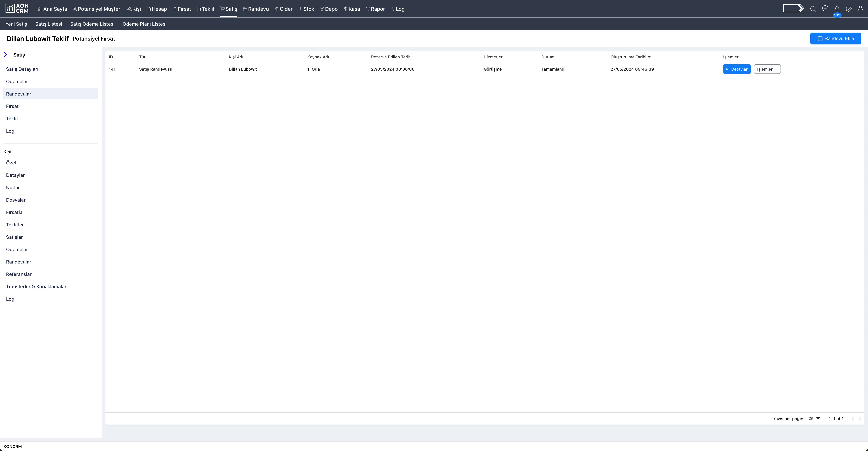Open the Satış menu in navbar
The image size is (868, 451).
[229, 9]
